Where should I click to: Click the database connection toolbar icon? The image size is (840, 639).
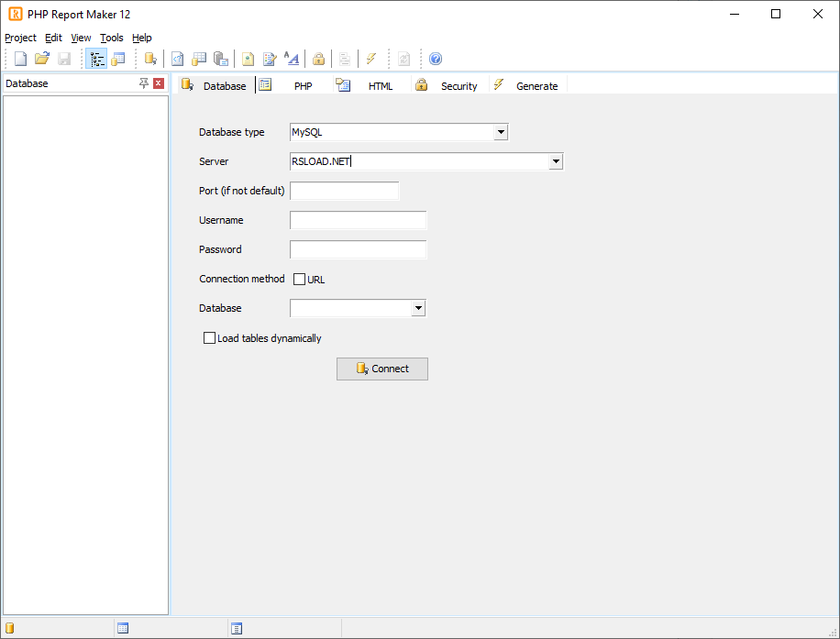(x=149, y=58)
